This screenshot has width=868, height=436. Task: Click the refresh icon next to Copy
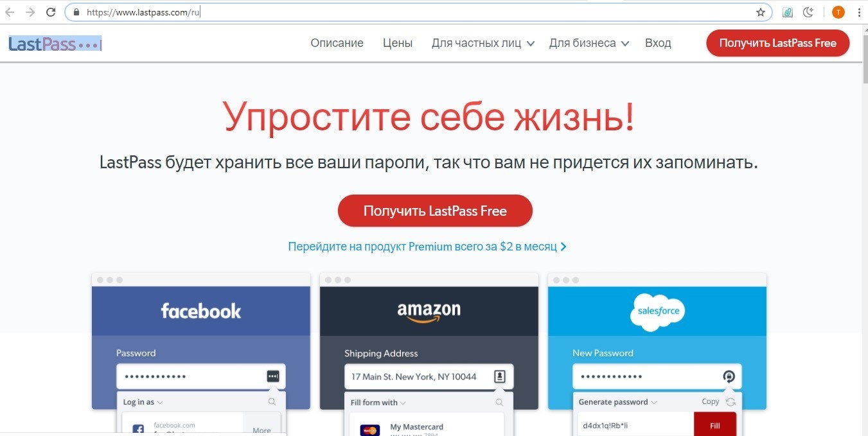point(731,402)
